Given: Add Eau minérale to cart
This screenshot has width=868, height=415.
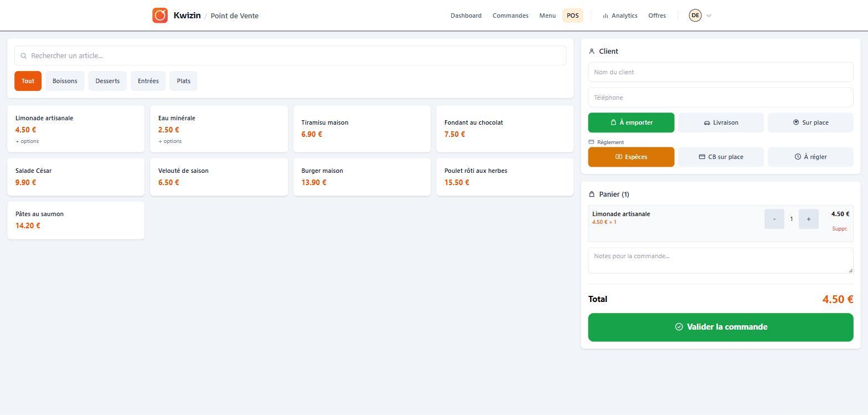Looking at the screenshot, I should (x=219, y=129).
